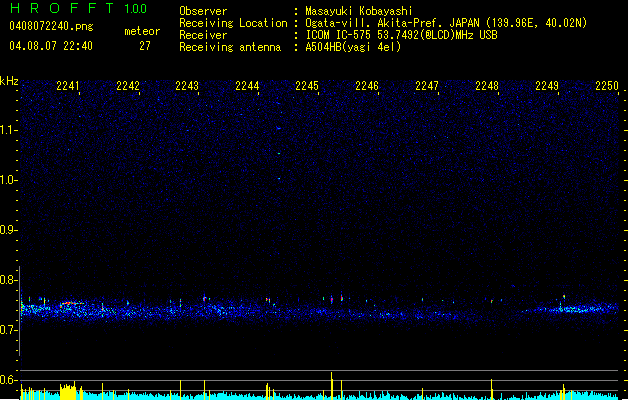Click the 2244 time axis marker
This screenshot has width=629, height=400.
(x=247, y=86)
